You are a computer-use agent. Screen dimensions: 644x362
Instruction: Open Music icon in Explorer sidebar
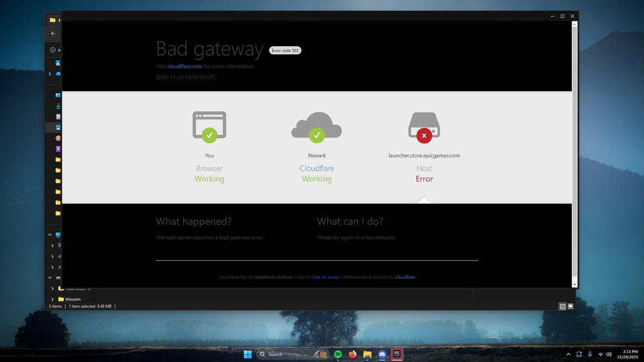[58, 138]
